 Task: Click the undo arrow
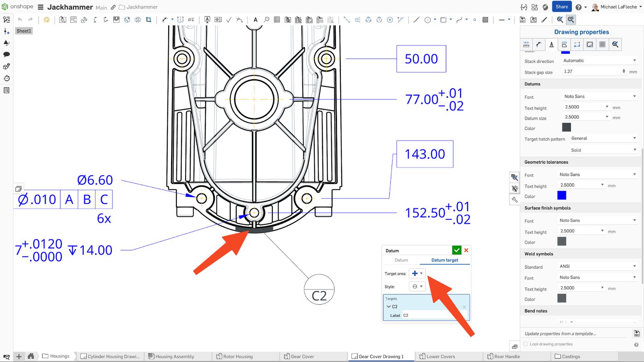click(20, 19)
